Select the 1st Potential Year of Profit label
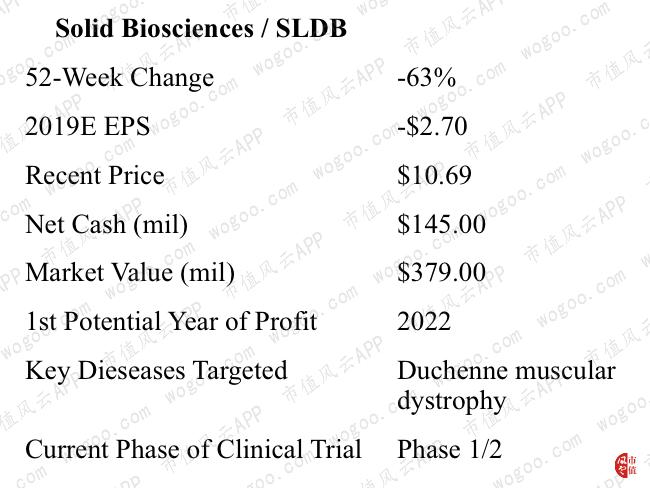 (171, 321)
